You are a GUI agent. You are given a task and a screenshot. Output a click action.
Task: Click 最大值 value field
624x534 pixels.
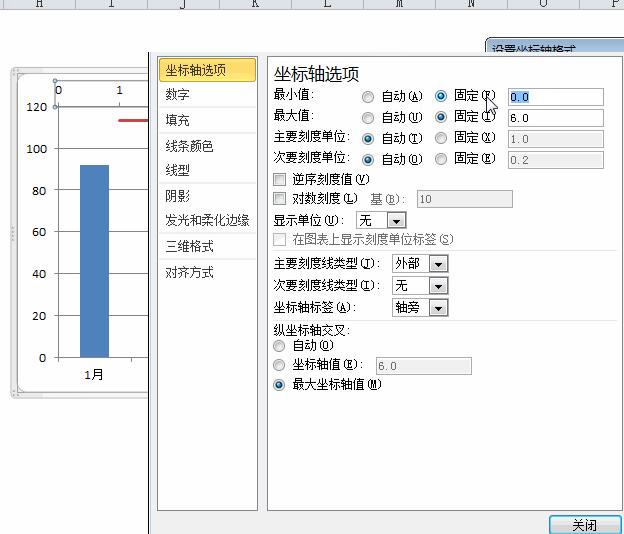coord(555,118)
